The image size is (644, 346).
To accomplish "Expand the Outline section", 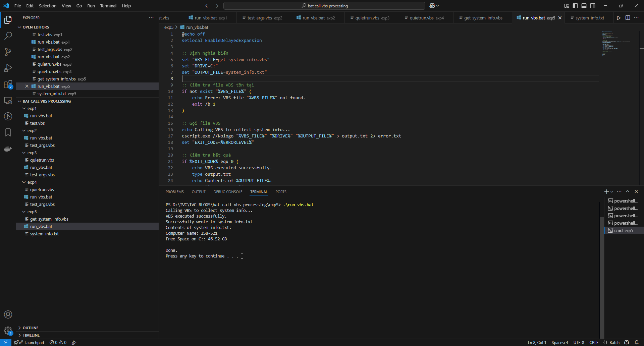I will pos(31,328).
